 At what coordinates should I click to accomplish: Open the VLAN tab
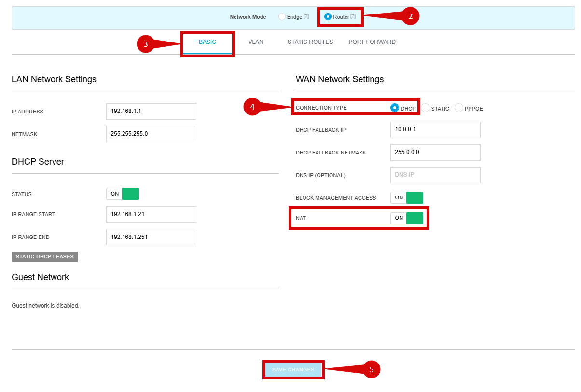coord(256,42)
